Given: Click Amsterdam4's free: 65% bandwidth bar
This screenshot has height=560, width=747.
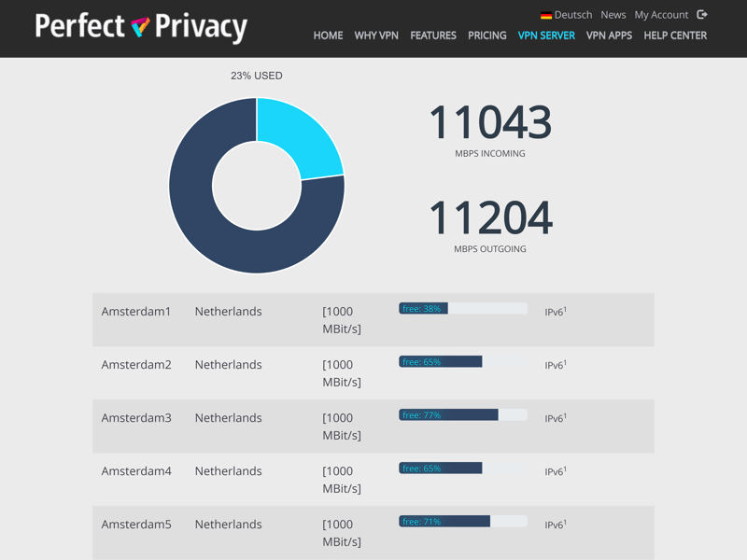Looking at the screenshot, I should (x=463, y=469).
